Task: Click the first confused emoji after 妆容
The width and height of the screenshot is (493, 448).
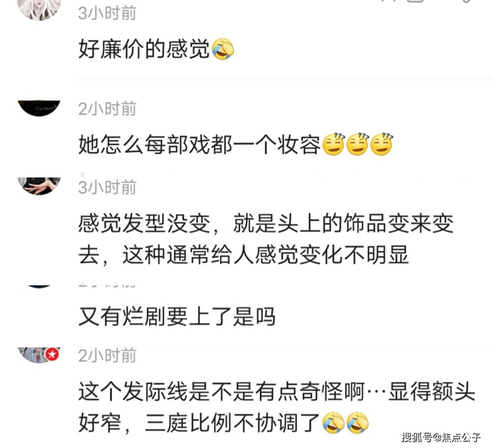Action: 334,144
